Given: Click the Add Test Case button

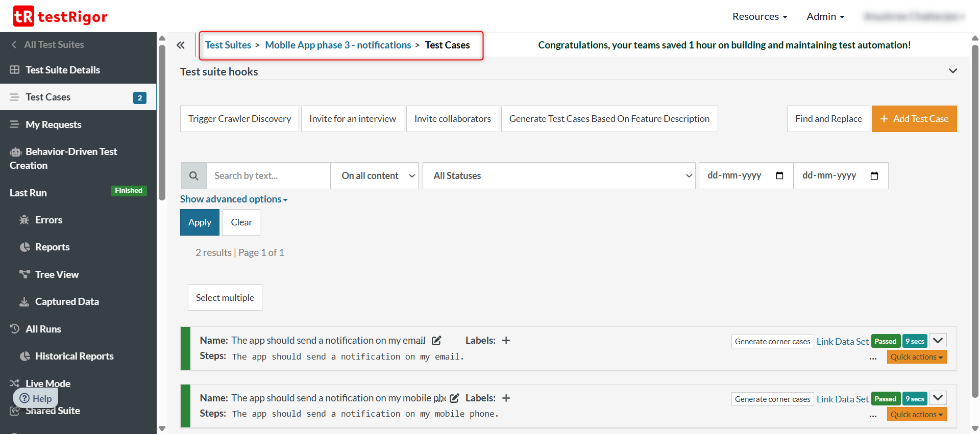Looking at the screenshot, I should [914, 119].
